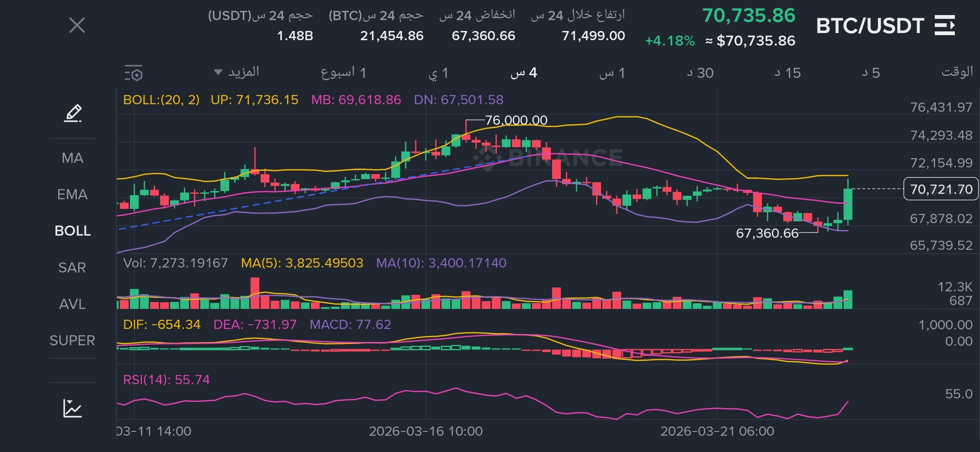Open the drawing pencil tool

pos(73,113)
